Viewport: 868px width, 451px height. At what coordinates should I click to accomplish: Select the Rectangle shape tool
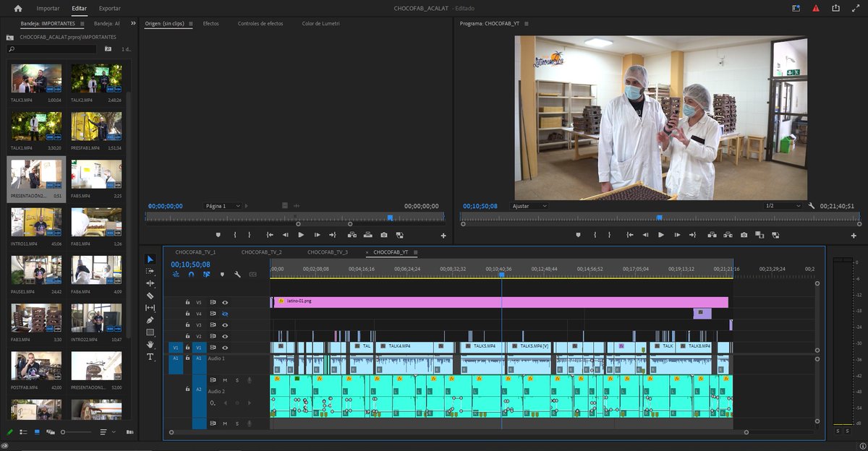(150, 332)
